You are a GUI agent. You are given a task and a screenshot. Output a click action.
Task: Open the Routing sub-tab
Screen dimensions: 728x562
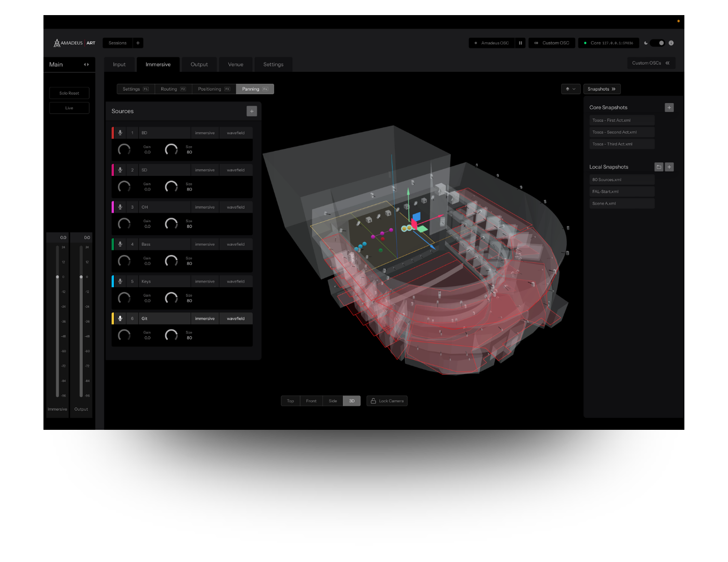coord(173,89)
